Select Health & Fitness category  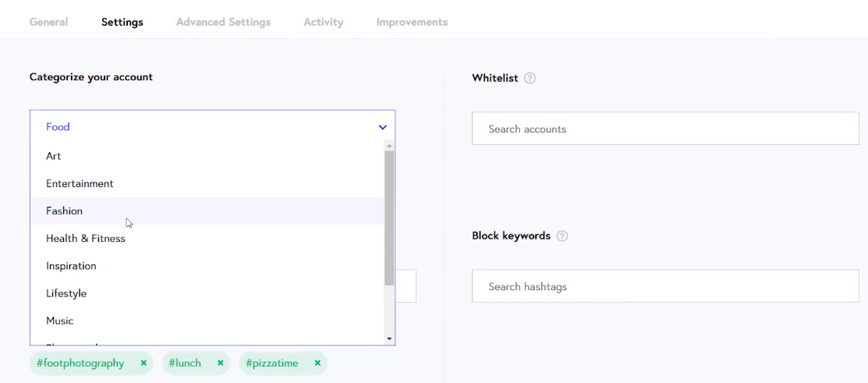click(86, 238)
